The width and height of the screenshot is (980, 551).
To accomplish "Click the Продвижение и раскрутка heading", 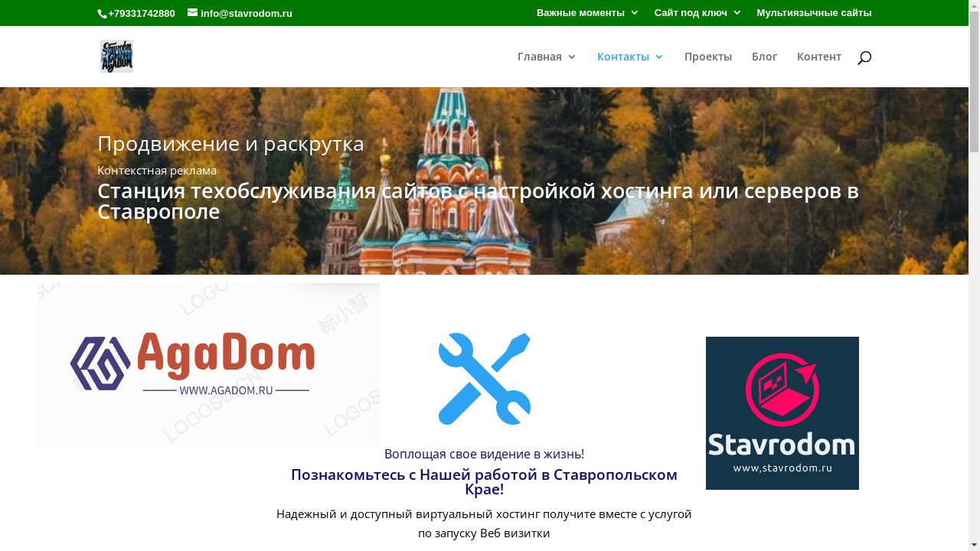I will tap(230, 143).
